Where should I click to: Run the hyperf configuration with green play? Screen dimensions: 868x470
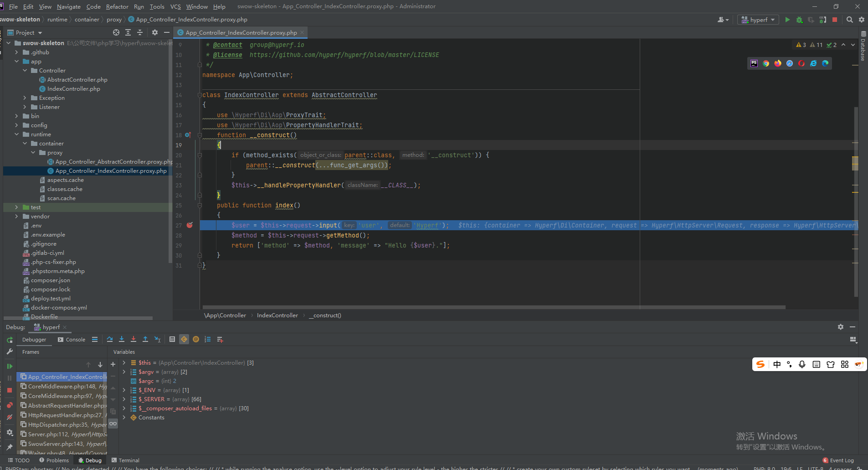point(787,20)
